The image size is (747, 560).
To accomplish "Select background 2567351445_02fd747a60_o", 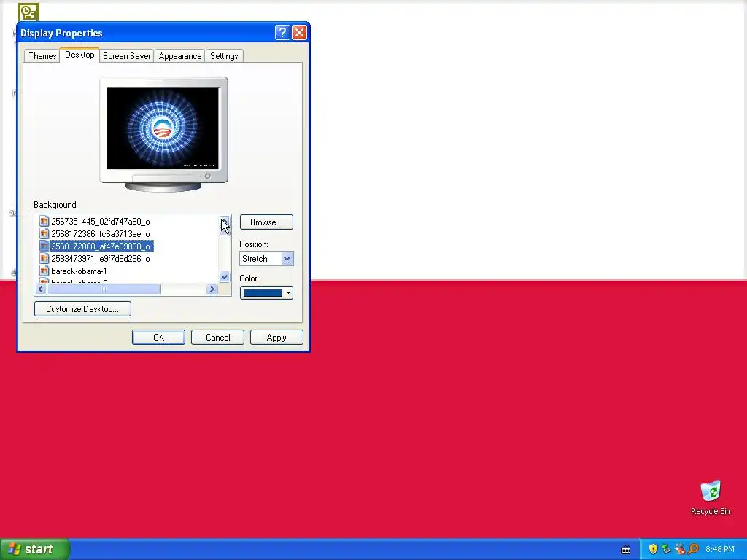I will pyautogui.click(x=101, y=222).
